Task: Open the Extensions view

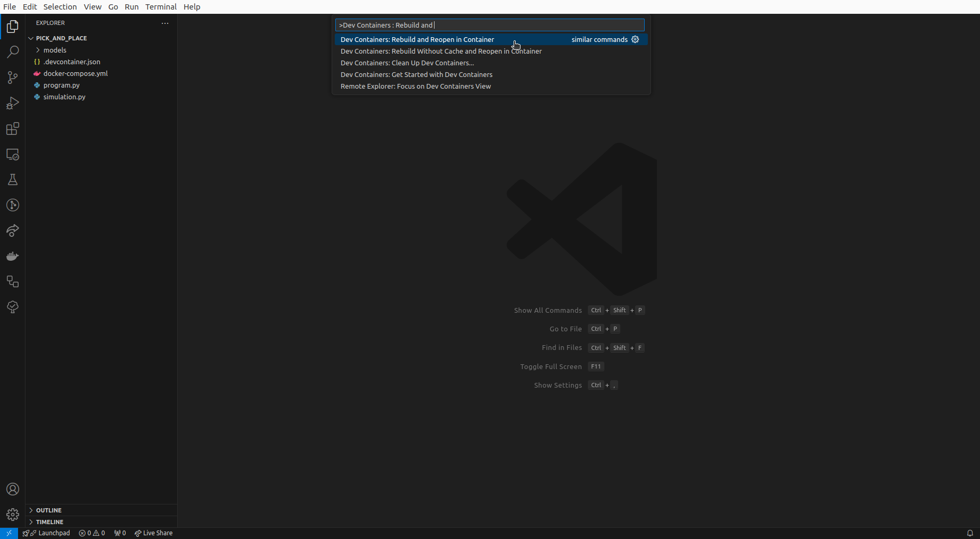Action: [x=13, y=129]
